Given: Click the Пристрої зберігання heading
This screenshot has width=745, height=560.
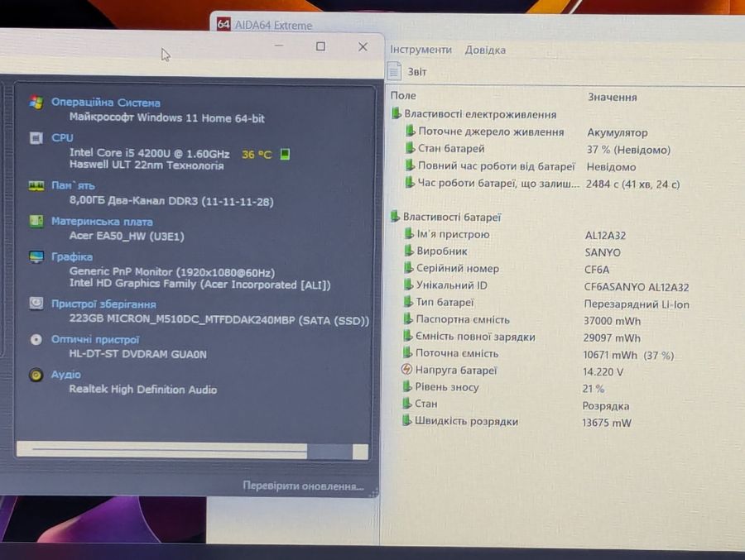Looking at the screenshot, I should 103,304.
